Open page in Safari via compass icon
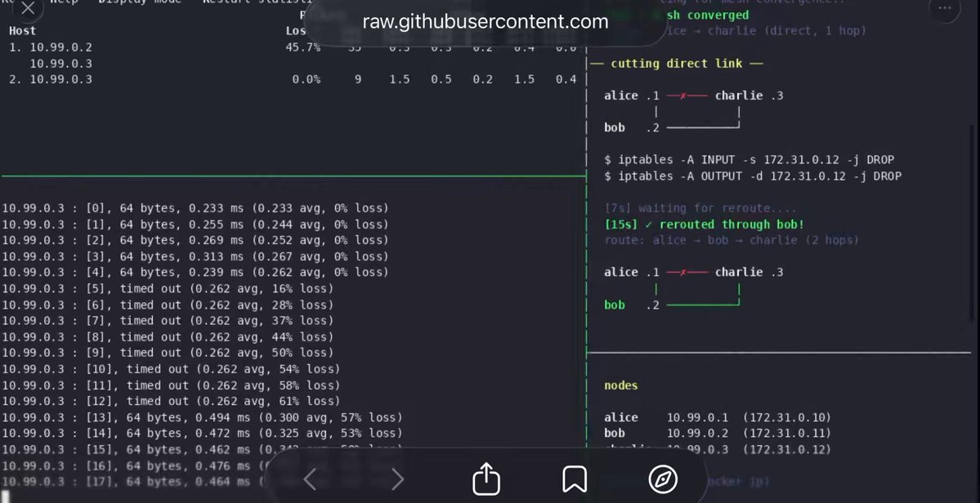Screen dimensions: 980x503 click(663, 479)
